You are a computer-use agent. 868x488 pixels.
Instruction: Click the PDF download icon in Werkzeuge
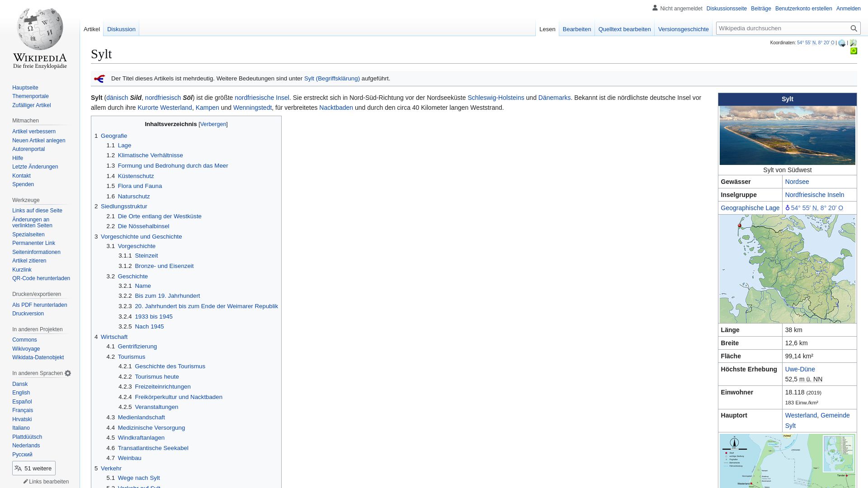[x=39, y=305]
